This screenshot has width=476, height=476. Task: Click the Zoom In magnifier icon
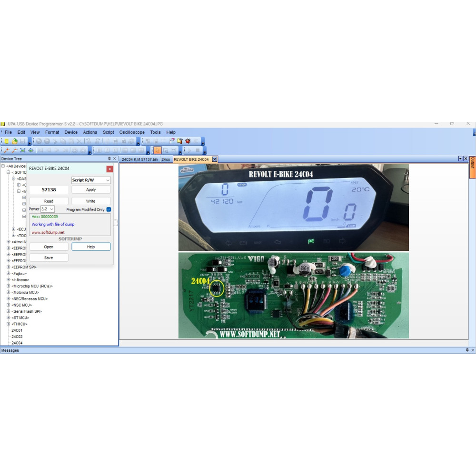(x=6, y=150)
